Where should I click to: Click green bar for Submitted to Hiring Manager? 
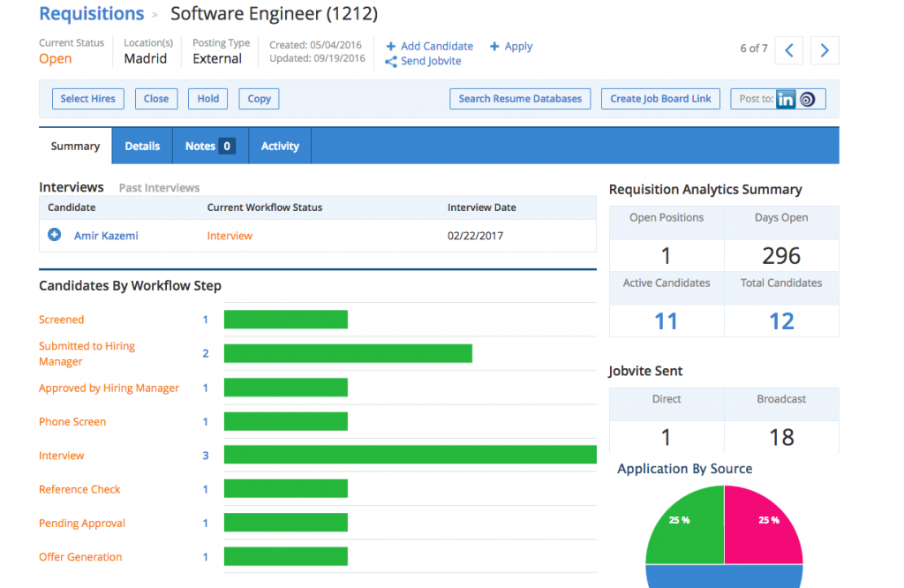click(x=348, y=353)
